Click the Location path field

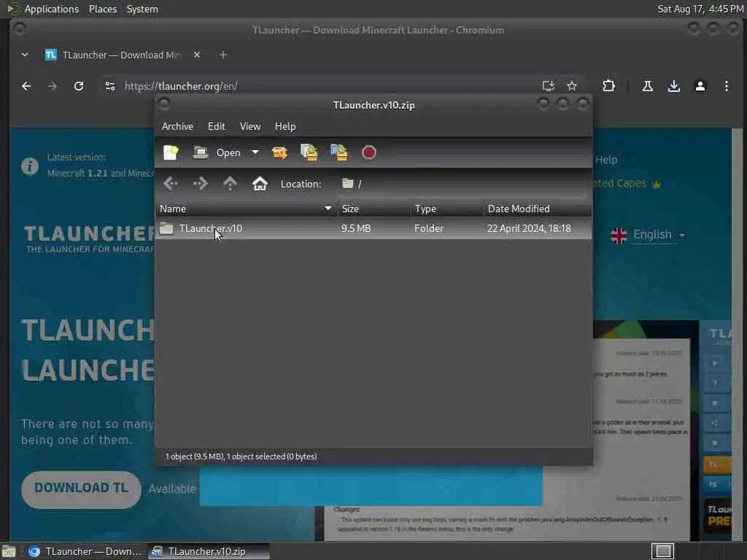point(462,184)
